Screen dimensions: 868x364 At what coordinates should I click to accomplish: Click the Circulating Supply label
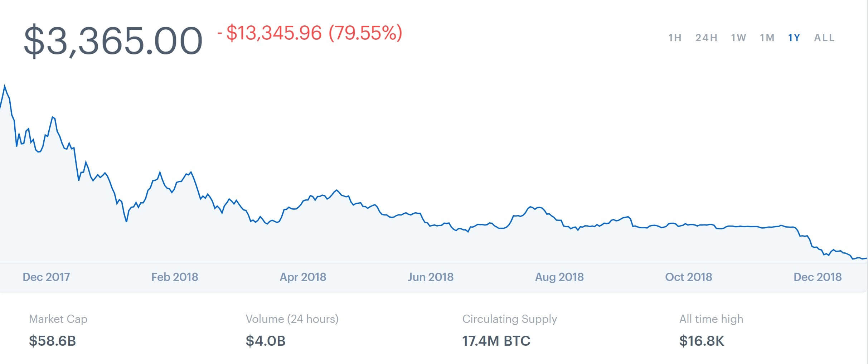click(x=509, y=319)
